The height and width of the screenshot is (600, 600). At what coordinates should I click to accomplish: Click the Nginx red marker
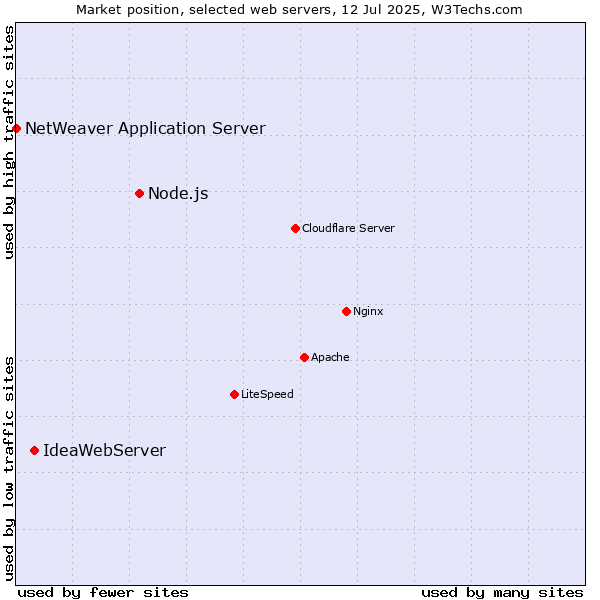coord(347,311)
